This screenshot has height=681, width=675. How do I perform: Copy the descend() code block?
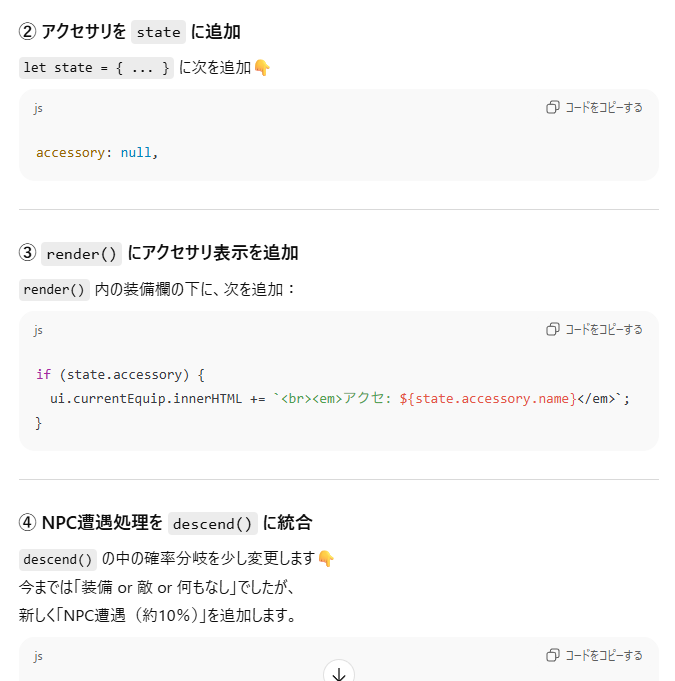pos(594,655)
